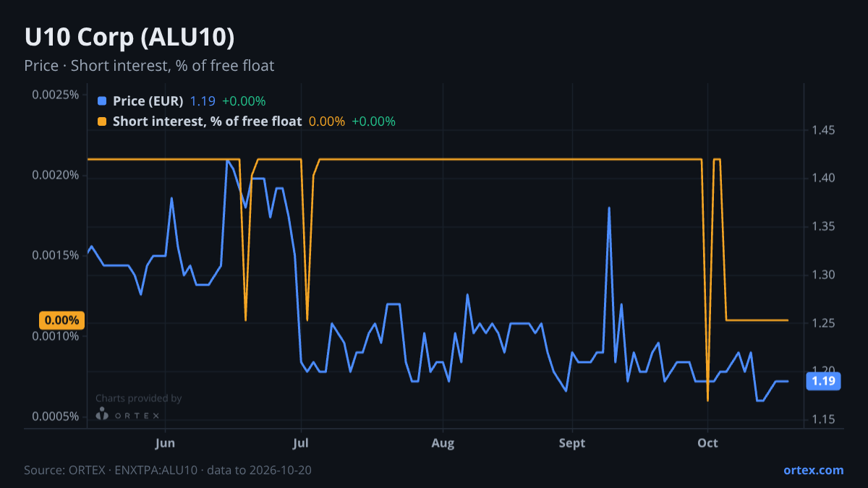Click the Sept x-axis label

572,443
